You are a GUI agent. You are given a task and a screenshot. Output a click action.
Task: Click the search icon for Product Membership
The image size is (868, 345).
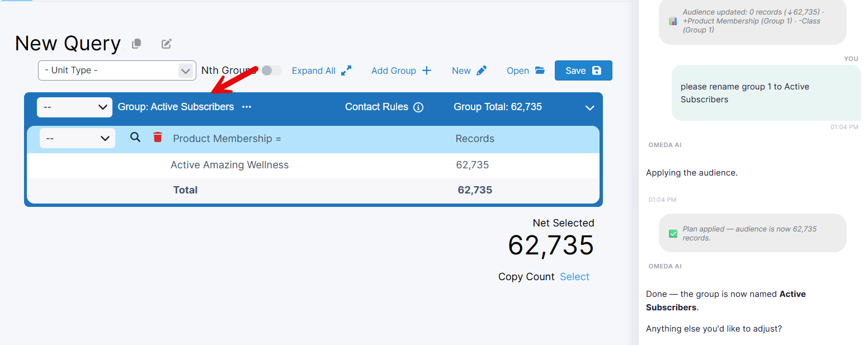pyautogui.click(x=135, y=137)
